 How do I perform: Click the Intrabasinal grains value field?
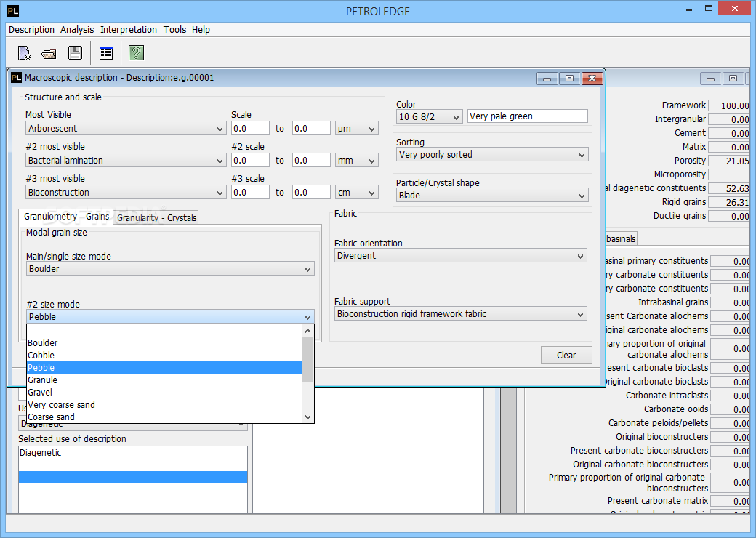coord(731,302)
